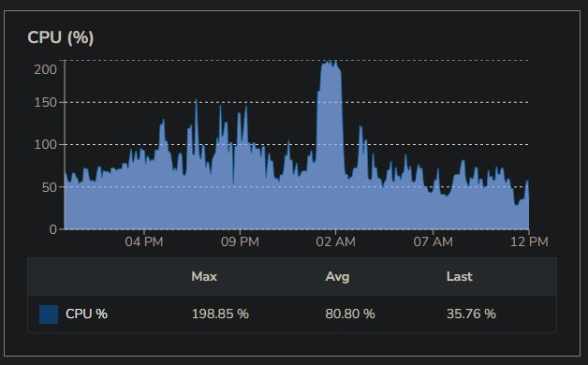This screenshot has width=588, height=365.
Task: Sort legend by Max column header
Action: tap(204, 277)
